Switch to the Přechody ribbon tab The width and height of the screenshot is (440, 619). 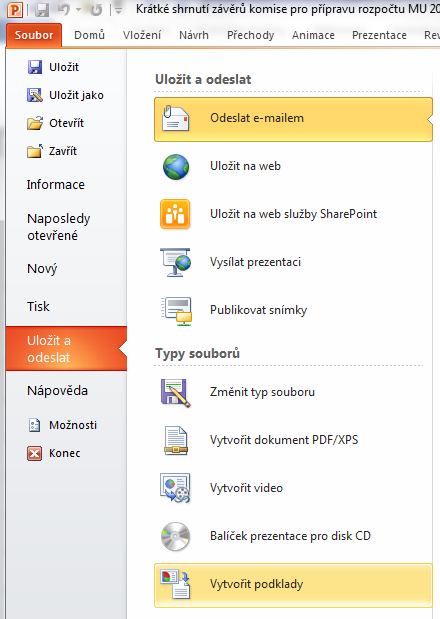pos(251,35)
